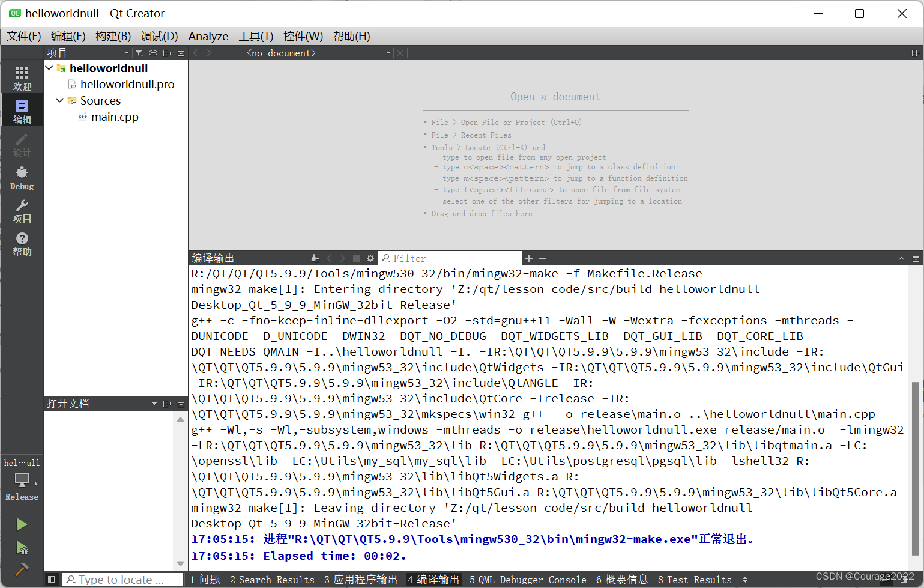Click the 编译输出 vertical scrollbar thumb
The width and height of the screenshot is (924, 588).
(915, 468)
